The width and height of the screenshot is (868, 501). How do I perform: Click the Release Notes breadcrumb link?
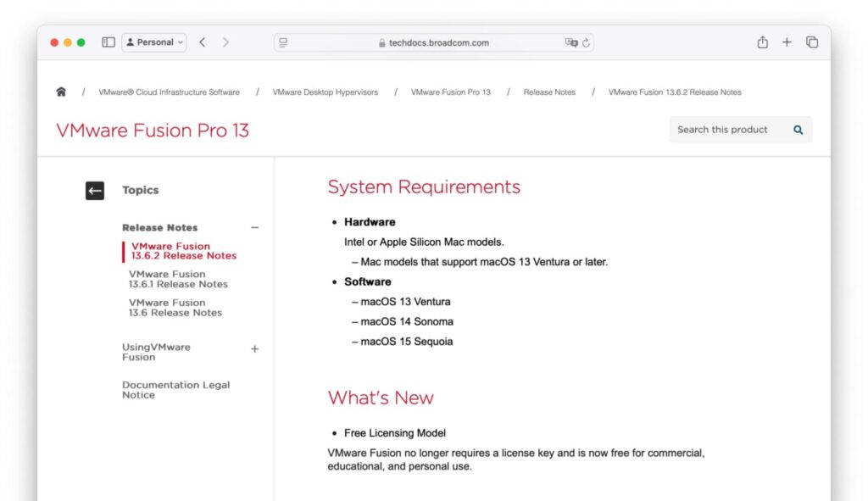(549, 92)
